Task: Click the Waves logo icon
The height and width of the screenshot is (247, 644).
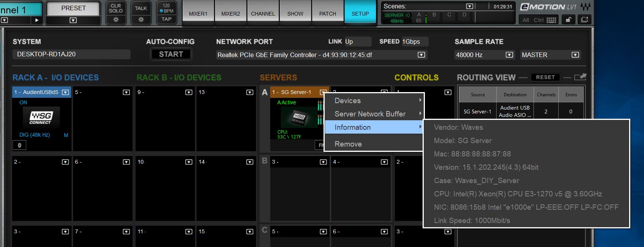Action: point(586,7)
